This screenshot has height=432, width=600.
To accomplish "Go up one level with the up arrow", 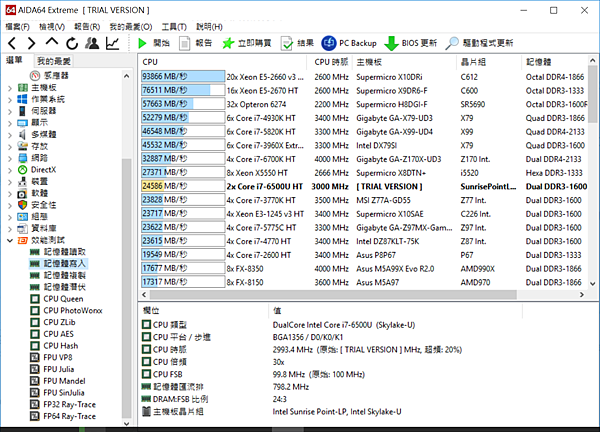I will pos(52,42).
